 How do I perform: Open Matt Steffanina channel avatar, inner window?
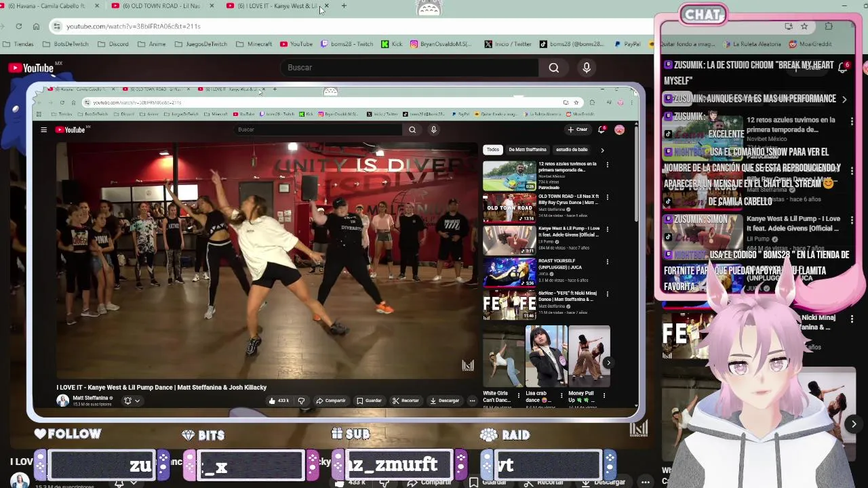62,401
